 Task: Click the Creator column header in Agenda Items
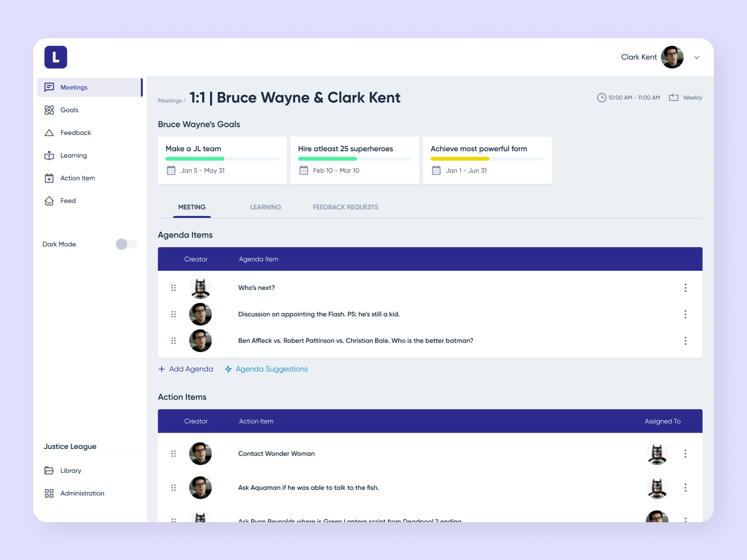[196, 259]
